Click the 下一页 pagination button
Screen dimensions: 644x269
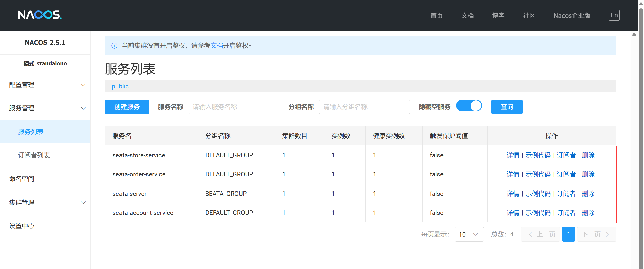coord(596,234)
